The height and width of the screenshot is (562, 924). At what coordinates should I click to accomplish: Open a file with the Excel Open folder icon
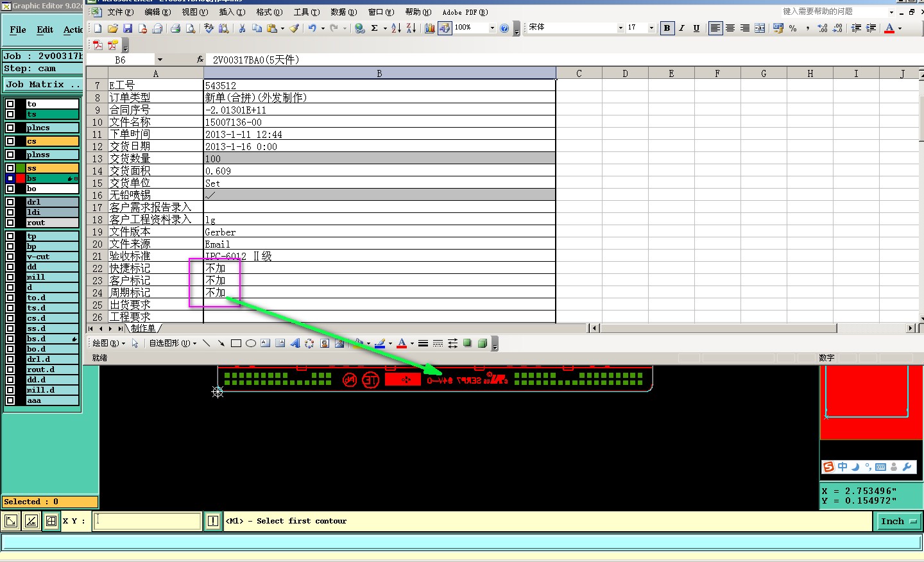[112, 28]
